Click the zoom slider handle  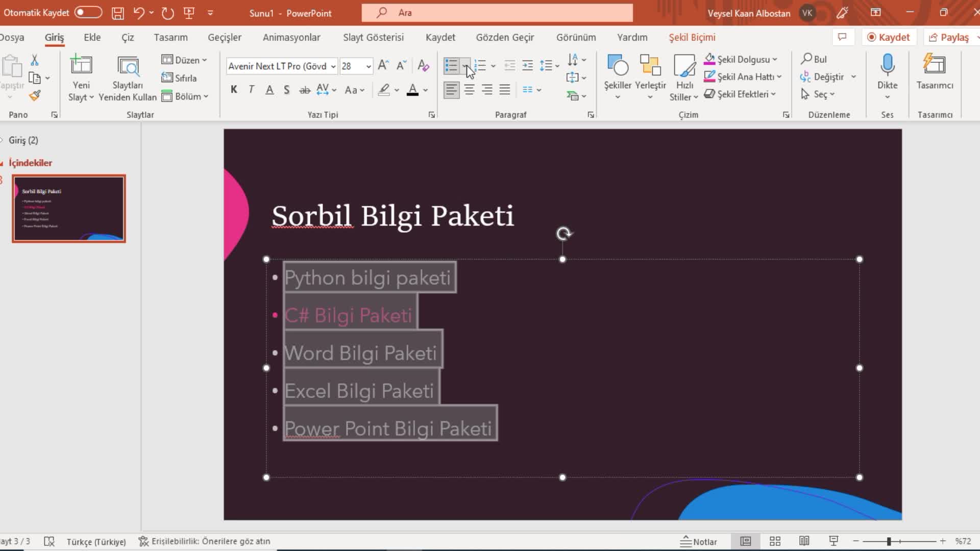(889, 541)
